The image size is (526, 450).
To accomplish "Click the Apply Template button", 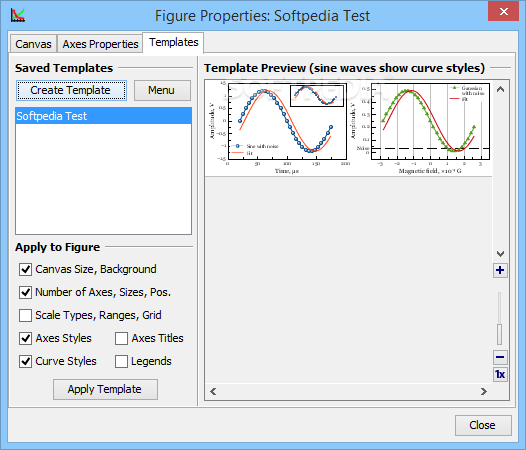I will (x=105, y=389).
